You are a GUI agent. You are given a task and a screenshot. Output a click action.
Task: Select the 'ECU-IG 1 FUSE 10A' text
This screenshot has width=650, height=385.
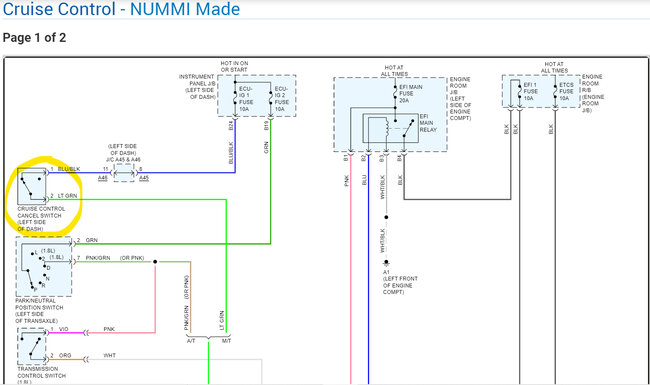245,99
